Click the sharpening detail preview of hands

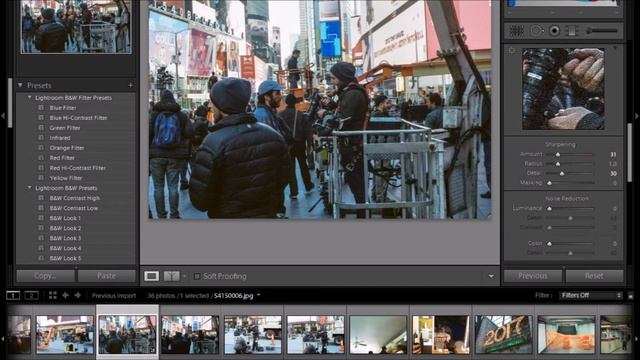(x=563, y=89)
